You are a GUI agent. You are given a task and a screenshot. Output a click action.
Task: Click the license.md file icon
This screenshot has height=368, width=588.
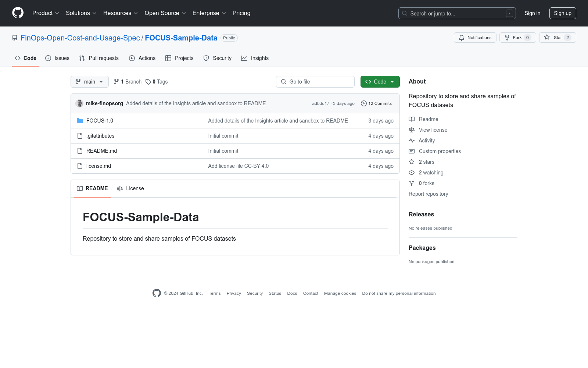(80, 166)
